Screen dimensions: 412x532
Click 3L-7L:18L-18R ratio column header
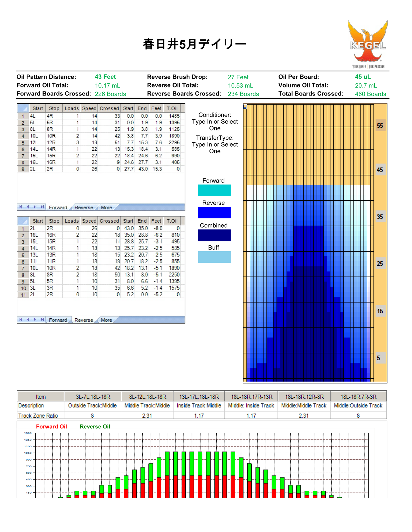[93, 397]
